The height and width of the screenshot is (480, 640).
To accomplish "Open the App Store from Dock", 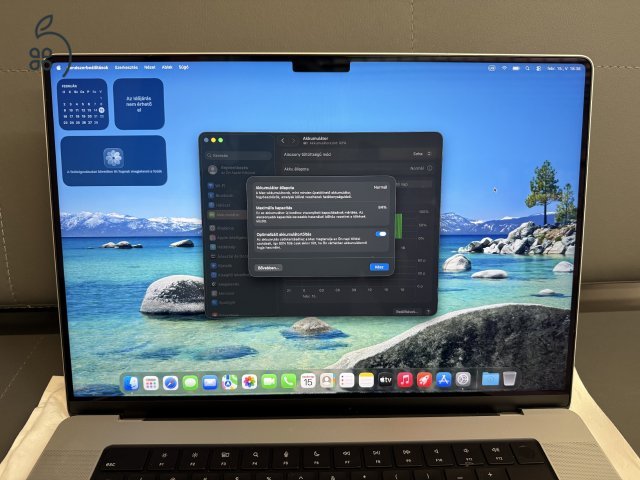I will (444, 380).
